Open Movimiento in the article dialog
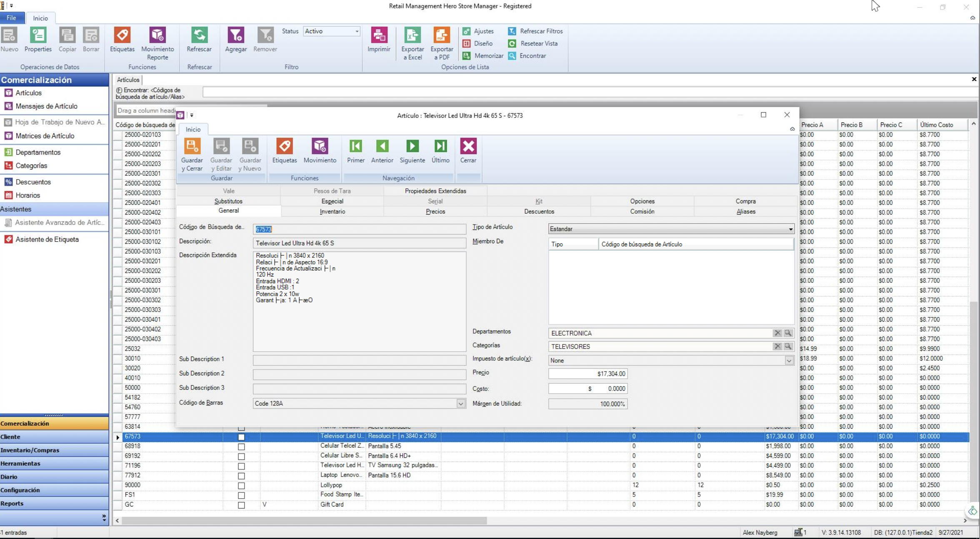 point(320,147)
